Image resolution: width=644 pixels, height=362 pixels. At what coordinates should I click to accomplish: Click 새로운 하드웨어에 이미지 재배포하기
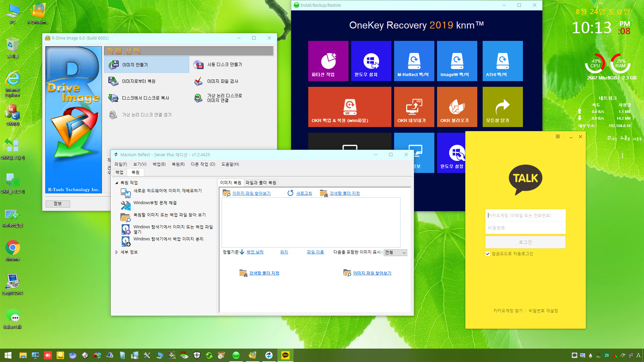tap(168, 191)
